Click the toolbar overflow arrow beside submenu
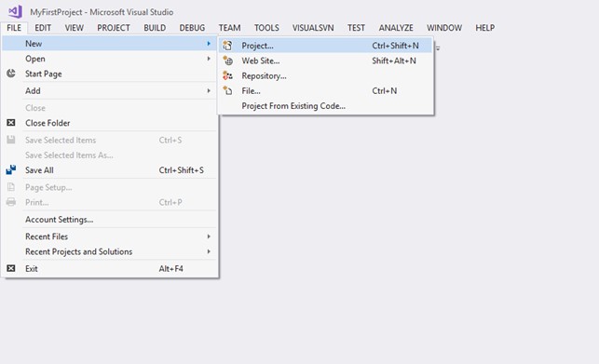This screenshot has height=364, width=599. (x=438, y=48)
